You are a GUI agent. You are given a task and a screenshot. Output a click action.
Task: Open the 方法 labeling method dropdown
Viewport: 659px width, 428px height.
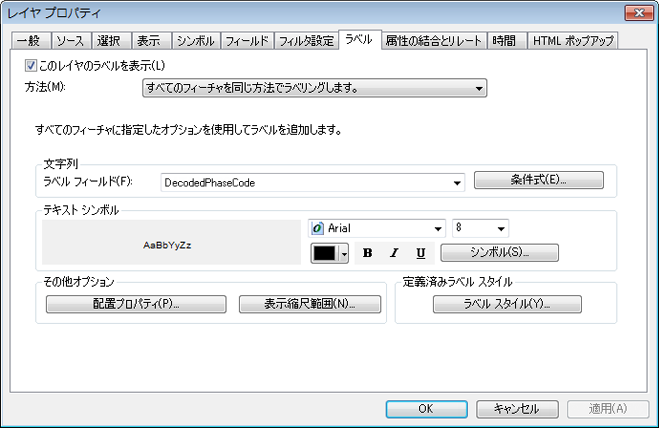click(314, 88)
